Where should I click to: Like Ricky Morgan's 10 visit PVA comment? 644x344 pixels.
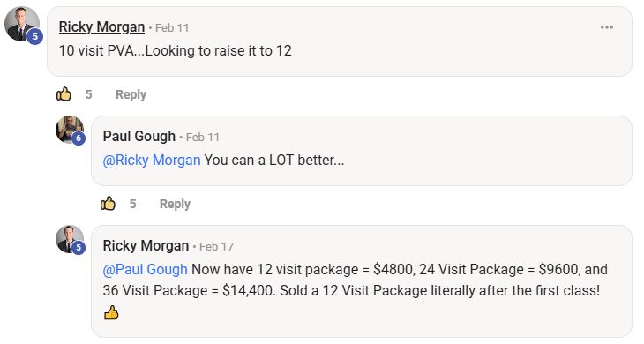coord(64,94)
